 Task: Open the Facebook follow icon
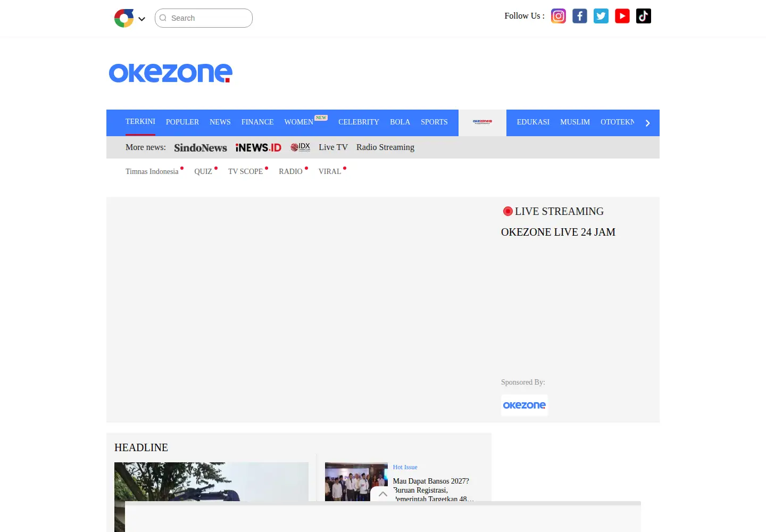pyautogui.click(x=580, y=16)
